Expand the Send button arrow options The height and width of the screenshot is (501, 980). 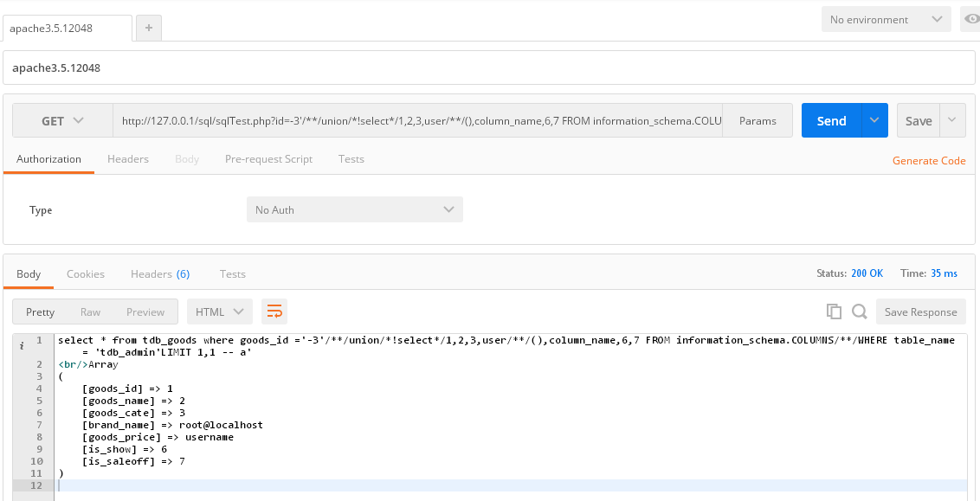[x=875, y=120]
